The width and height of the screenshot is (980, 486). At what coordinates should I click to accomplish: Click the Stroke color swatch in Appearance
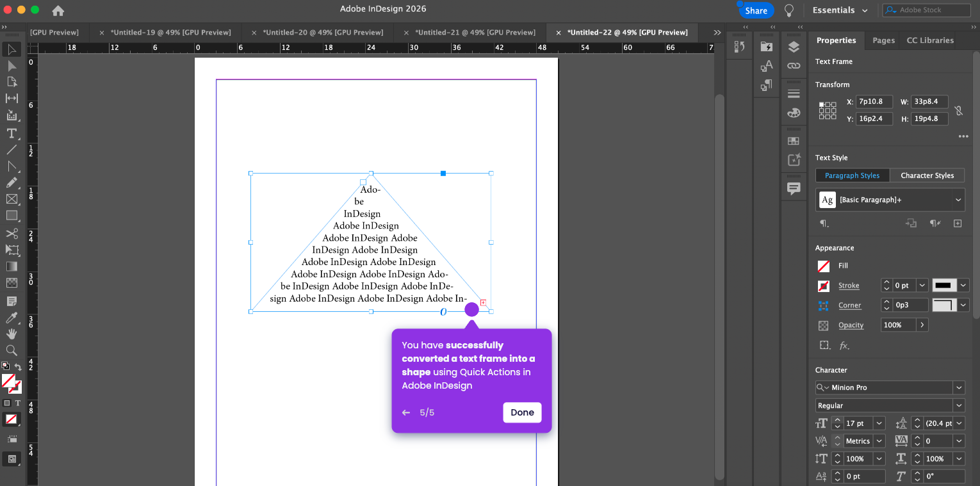tap(824, 286)
